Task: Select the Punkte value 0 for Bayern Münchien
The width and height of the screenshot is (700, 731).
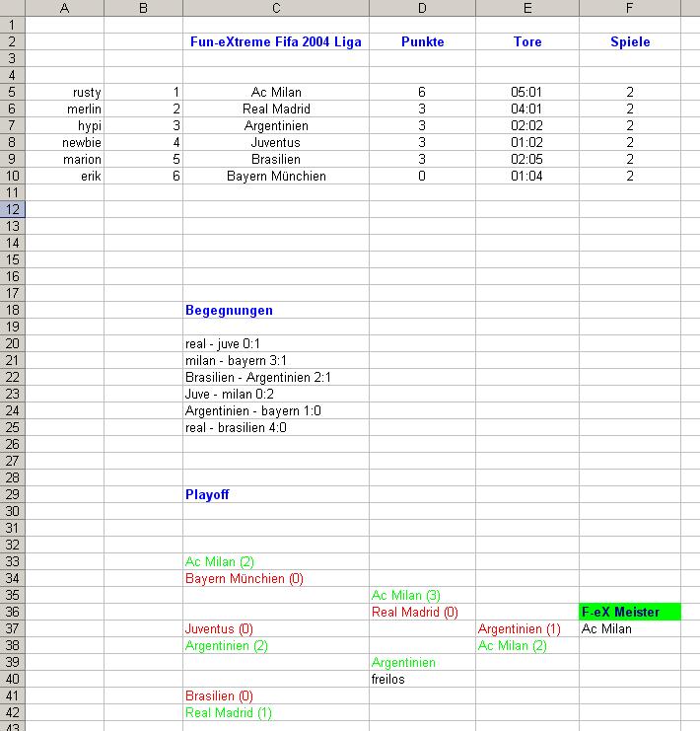Action: [x=422, y=176]
